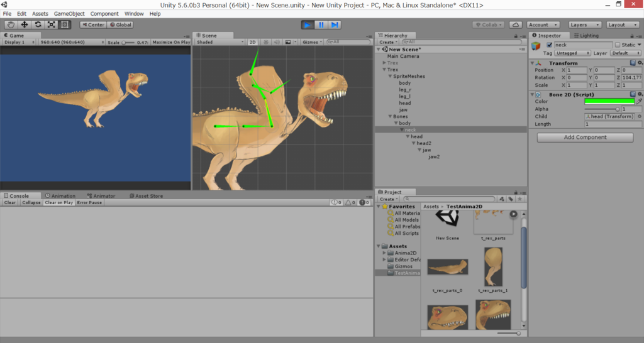Click the Pause button
The width and height of the screenshot is (644, 343).
[321, 24]
